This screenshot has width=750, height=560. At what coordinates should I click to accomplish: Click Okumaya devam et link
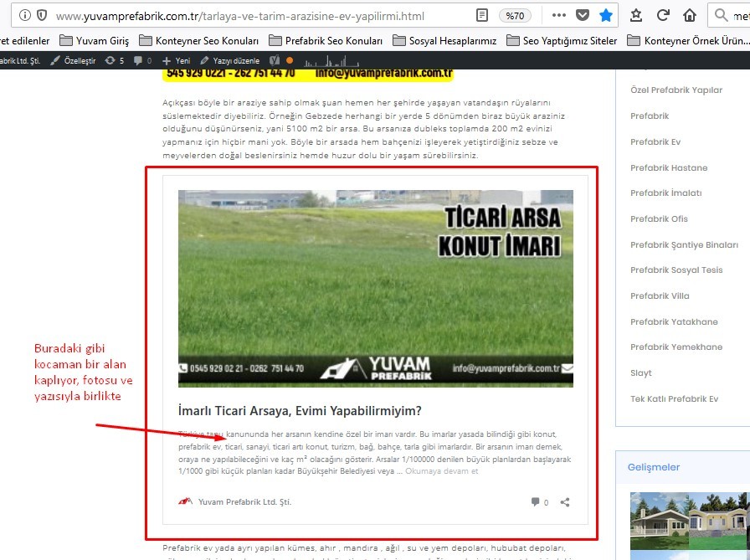pos(441,471)
